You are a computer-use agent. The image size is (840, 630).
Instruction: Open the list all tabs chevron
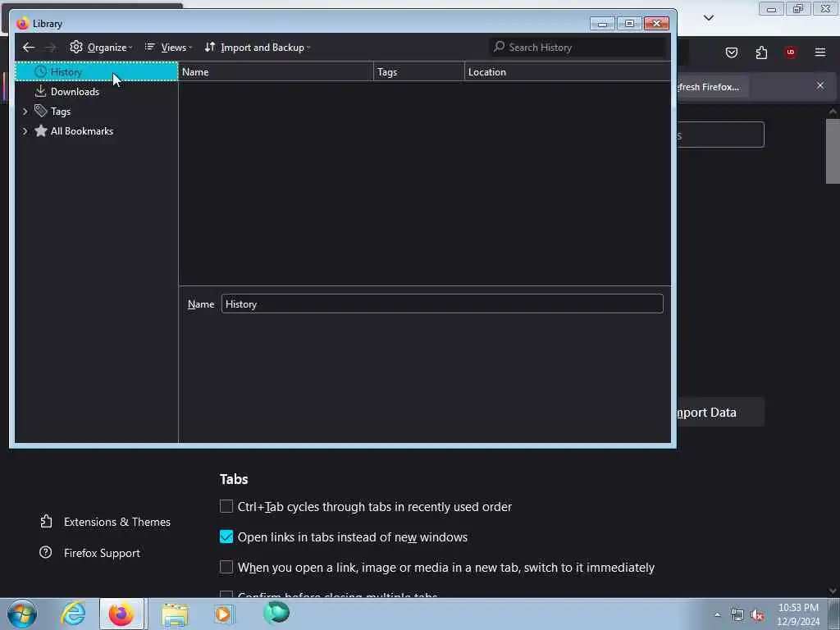click(x=709, y=18)
